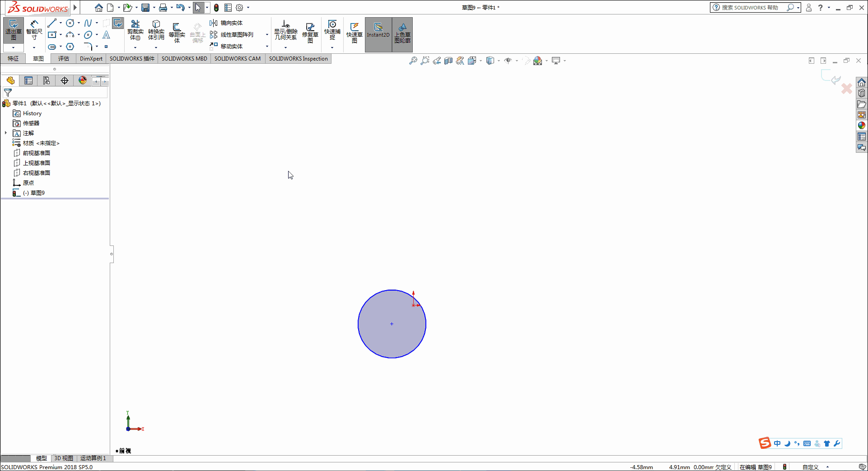
Task: Switch to the 评估 (Evaluate) tab
Action: 64,59
